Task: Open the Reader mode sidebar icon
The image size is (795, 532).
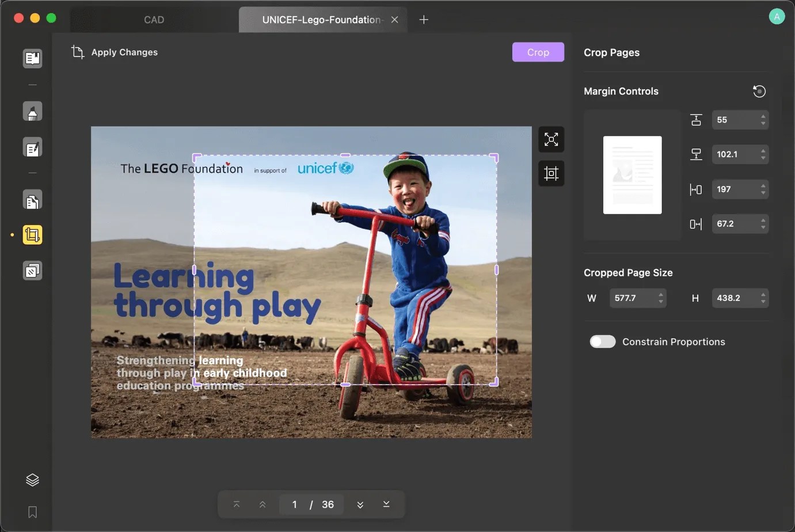Action: (x=32, y=58)
